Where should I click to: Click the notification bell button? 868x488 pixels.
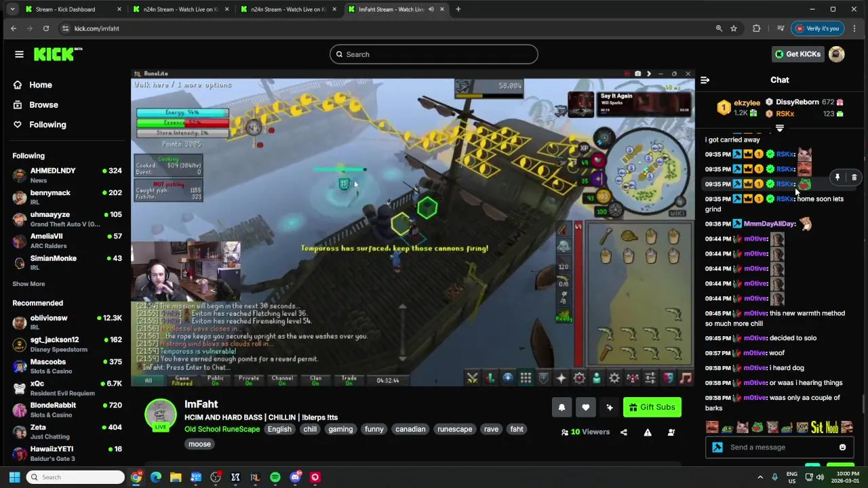click(x=561, y=407)
